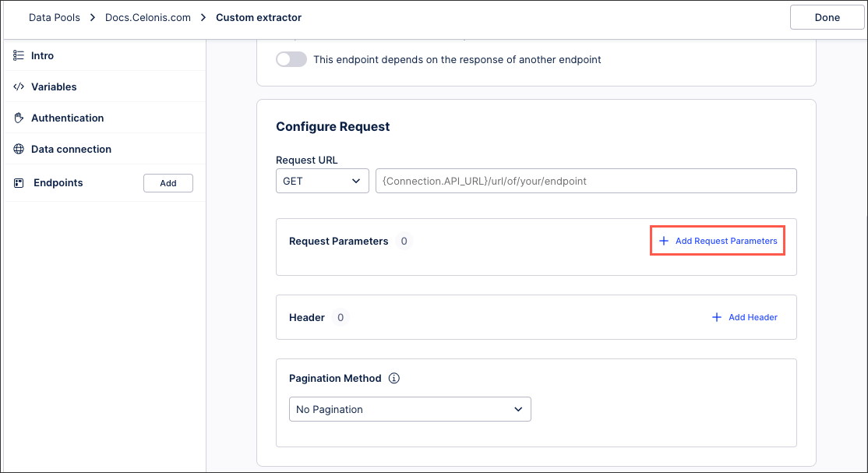Image resolution: width=868 pixels, height=473 pixels.
Task: Select Data connection in the sidebar
Action: [x=71, y=150]
